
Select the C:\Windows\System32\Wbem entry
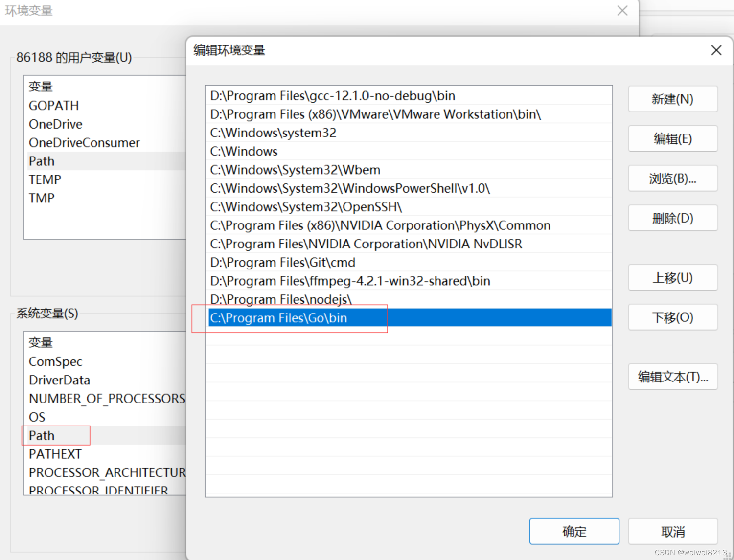(x=409, y=170)
